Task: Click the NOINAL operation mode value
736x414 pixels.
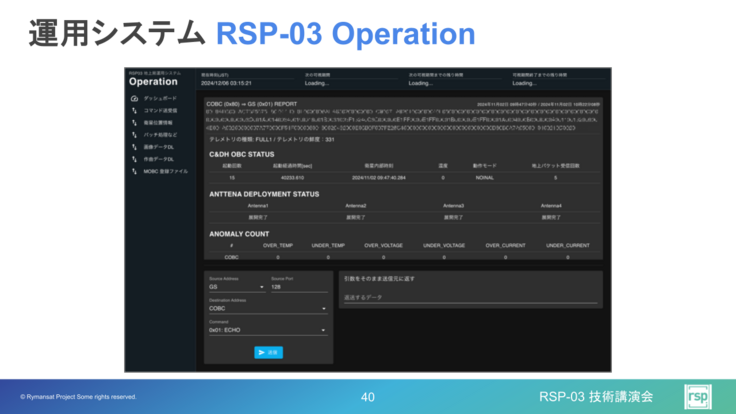Action: point(484,177)
